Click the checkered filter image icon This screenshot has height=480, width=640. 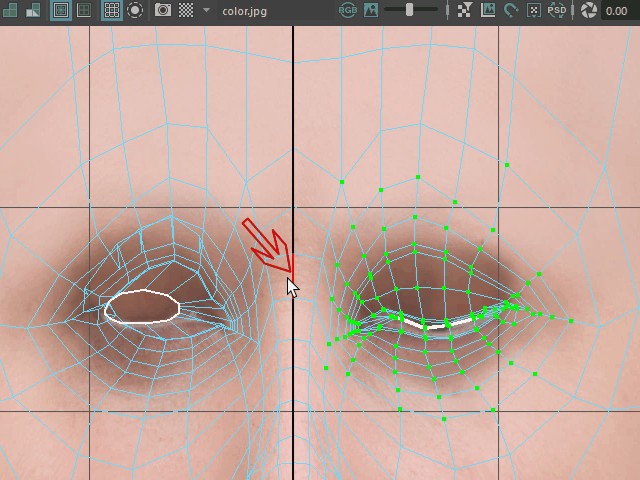click(464, 11)
